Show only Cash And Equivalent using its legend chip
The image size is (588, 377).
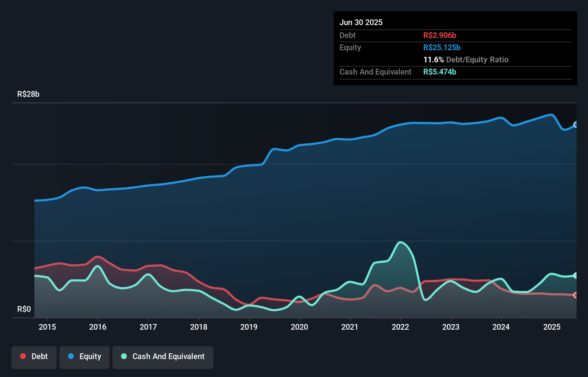[163, 357]
